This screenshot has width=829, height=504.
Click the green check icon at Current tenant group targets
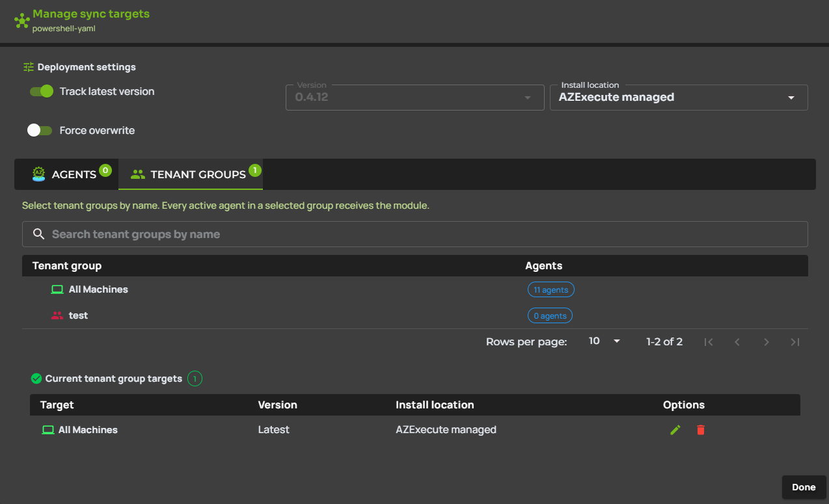point(36,378)
